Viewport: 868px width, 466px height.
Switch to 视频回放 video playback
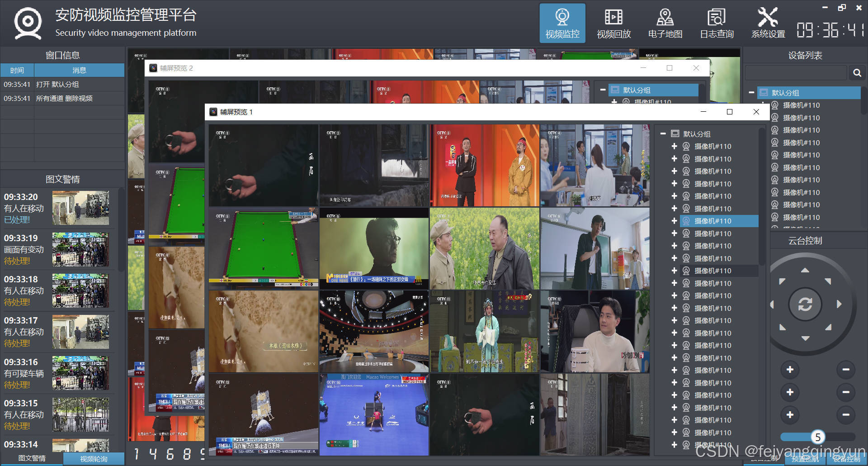click(x=613, y=23)
